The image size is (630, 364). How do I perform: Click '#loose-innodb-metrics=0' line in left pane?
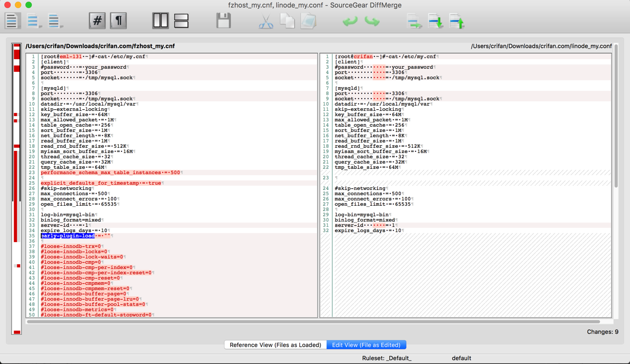click(77, 310)
